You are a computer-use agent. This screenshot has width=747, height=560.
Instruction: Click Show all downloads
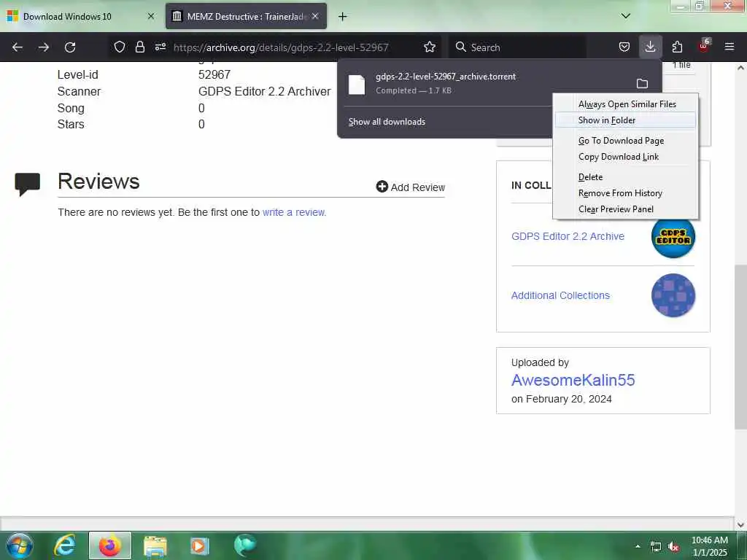[387, 122]
